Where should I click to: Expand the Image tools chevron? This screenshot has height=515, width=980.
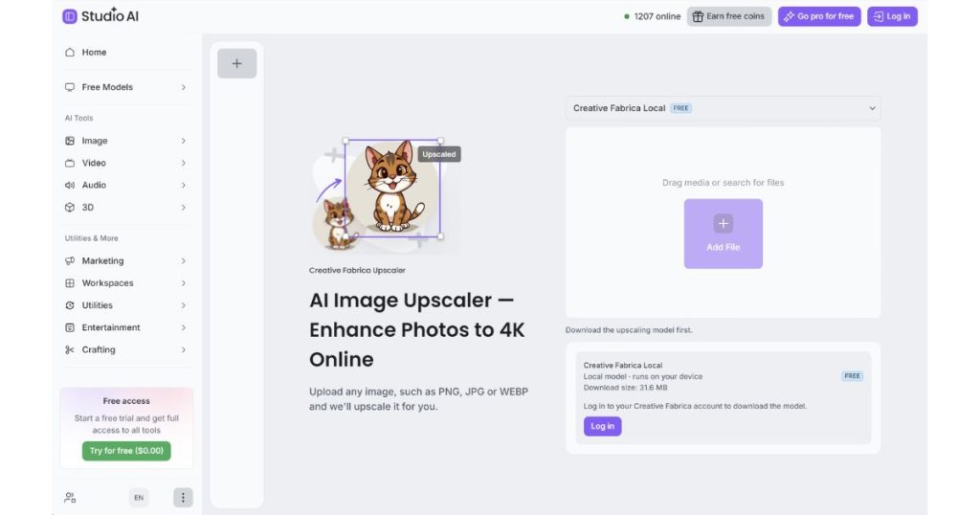pyautogui.click(x=183, y=142)
